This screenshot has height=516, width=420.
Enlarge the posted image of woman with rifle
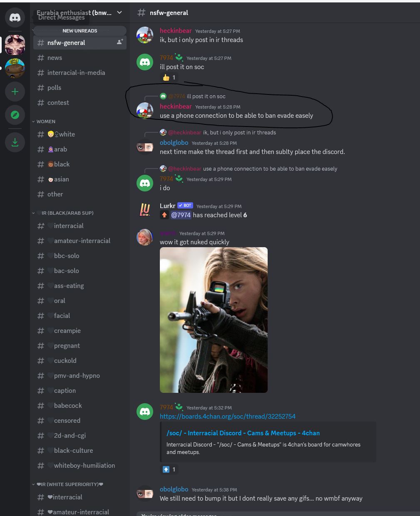pos(214,320)
